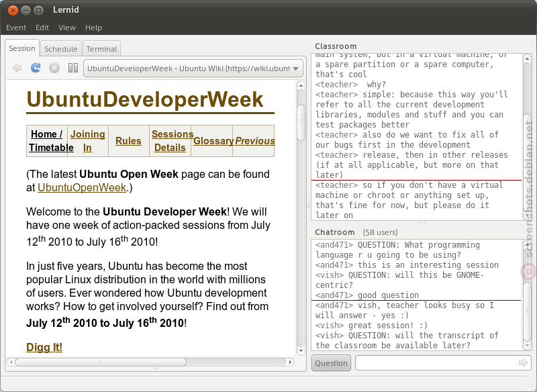Click the UbuntuDeveloperWeek page heading
Screen dimensions: 537x392
(145, 99)
